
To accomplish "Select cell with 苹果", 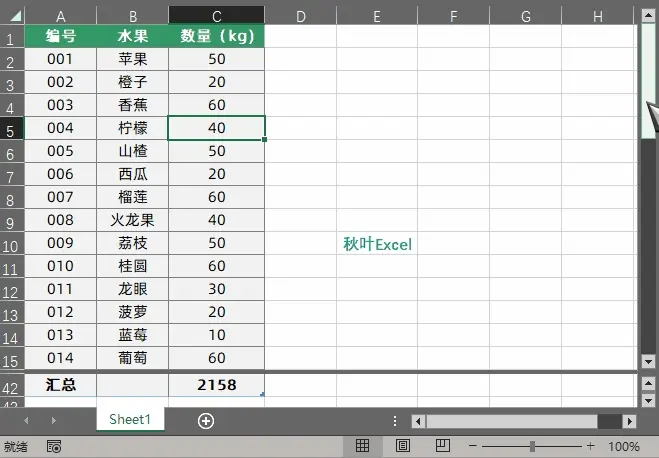I will (132, 59).
